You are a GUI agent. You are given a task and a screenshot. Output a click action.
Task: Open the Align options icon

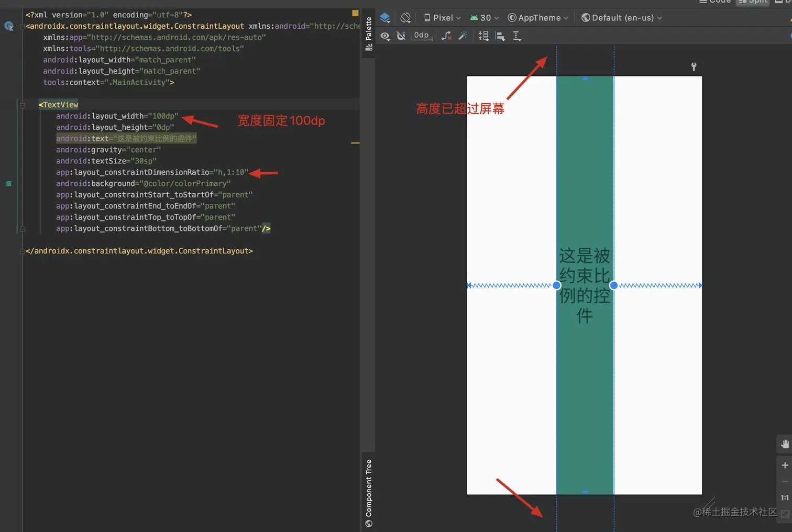(500, 36)
